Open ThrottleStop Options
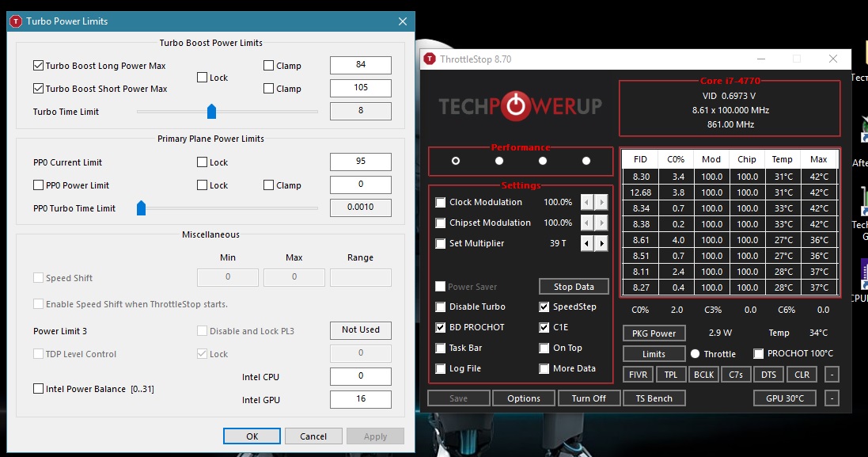 [523, 398]
